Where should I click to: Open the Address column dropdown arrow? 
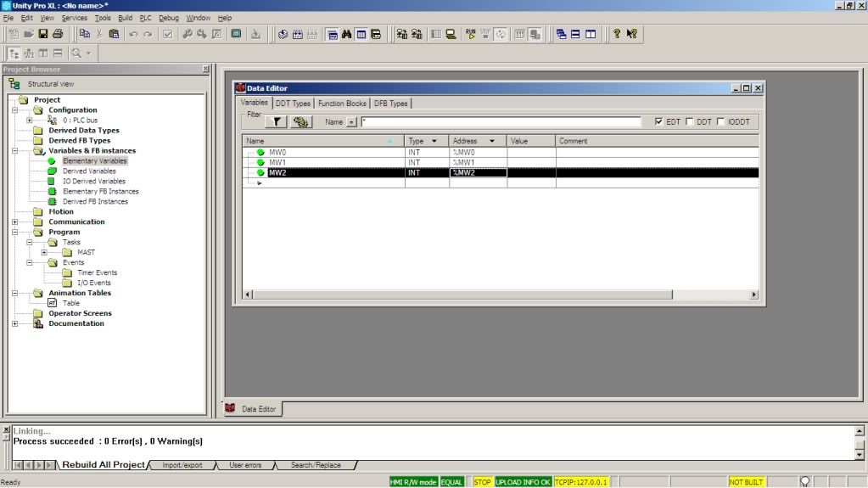tap(491, 141)
